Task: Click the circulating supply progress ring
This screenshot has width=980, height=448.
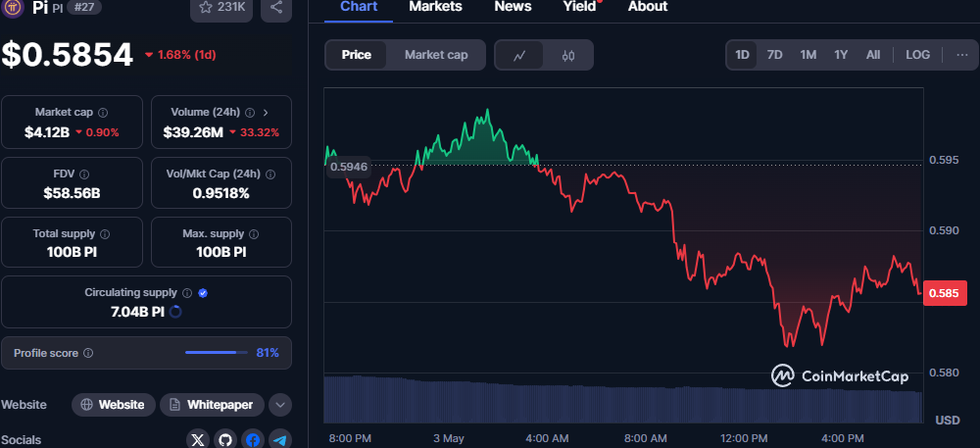Action: (175, 311)
